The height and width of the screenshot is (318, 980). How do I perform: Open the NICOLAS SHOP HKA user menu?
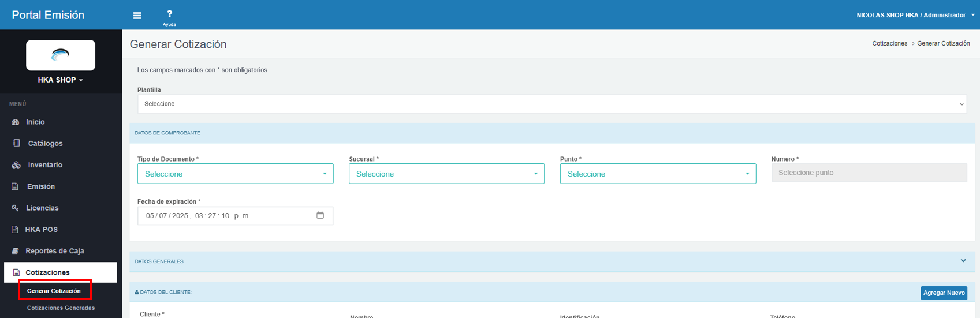pos(915,15)
